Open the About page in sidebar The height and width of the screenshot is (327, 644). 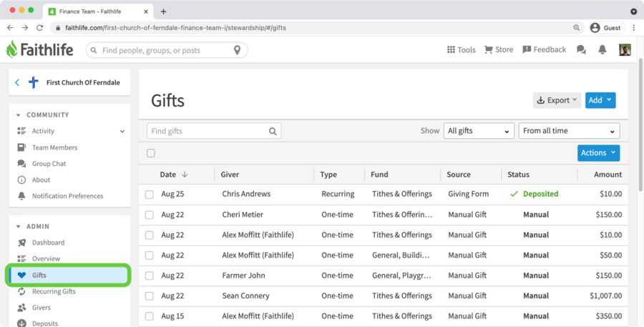tap(41, 180)
